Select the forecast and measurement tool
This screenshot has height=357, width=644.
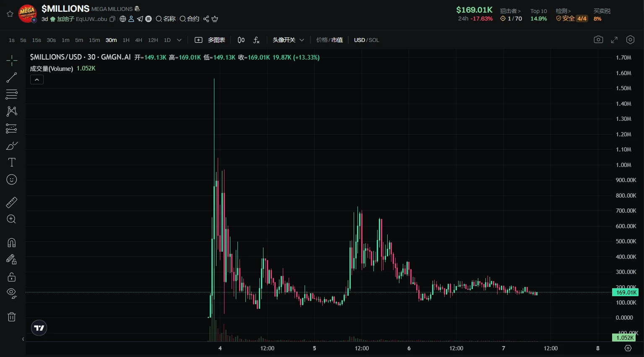tap(12, 128)
